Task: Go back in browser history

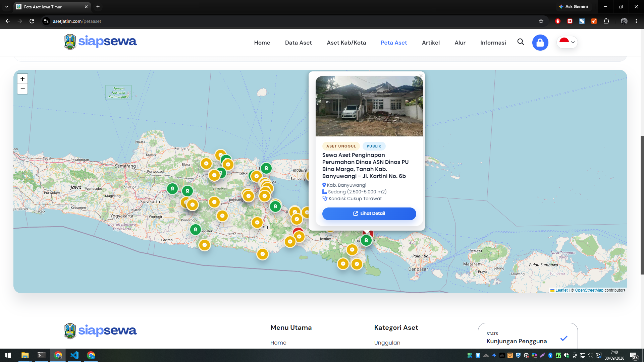Action: [8, 21]
